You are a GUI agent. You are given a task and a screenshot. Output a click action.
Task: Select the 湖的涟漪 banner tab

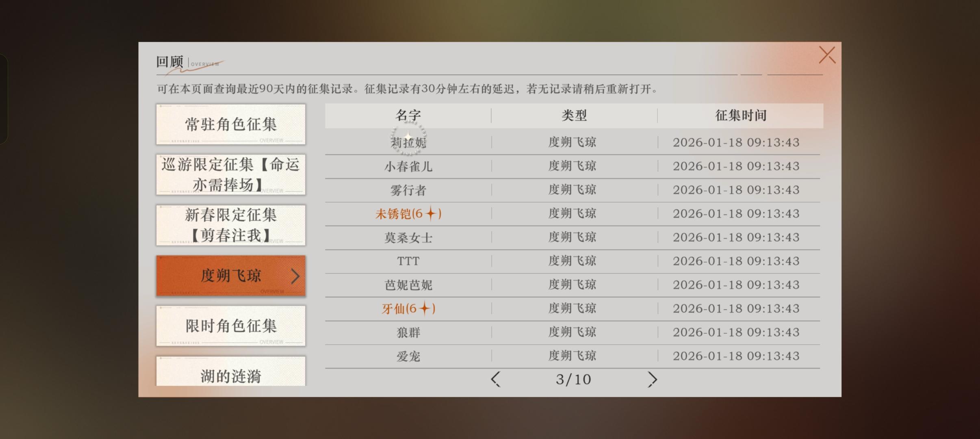(231, 375)
